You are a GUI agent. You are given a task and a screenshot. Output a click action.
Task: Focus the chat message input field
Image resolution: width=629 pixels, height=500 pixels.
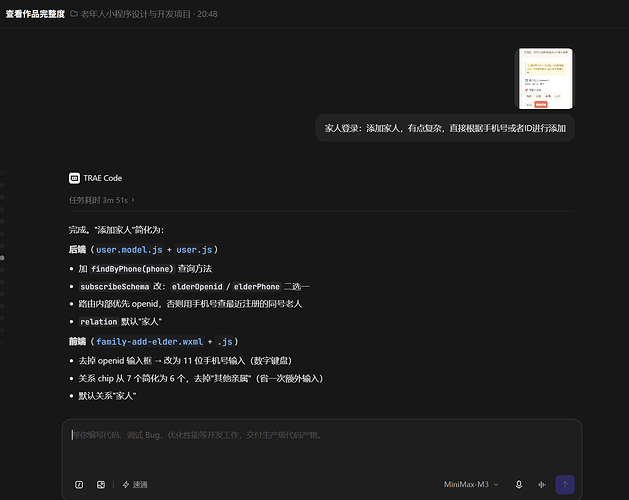click(322, 445)
